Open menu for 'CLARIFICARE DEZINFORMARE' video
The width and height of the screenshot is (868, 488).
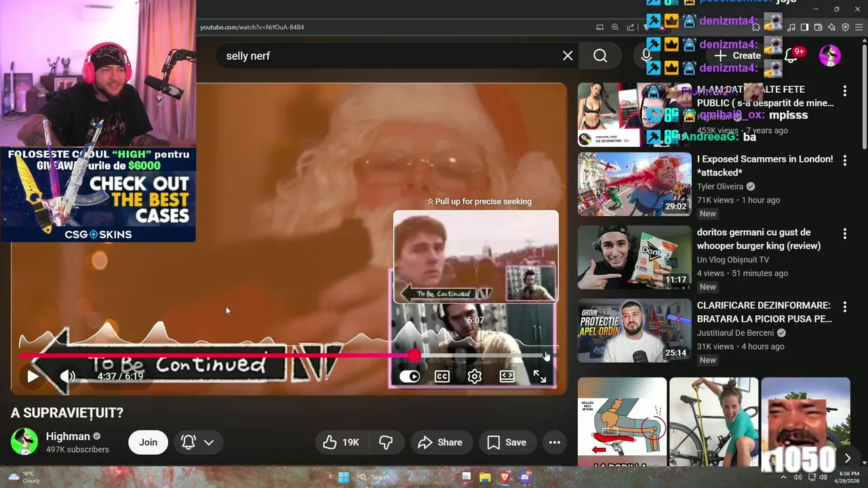pos(845,307)
